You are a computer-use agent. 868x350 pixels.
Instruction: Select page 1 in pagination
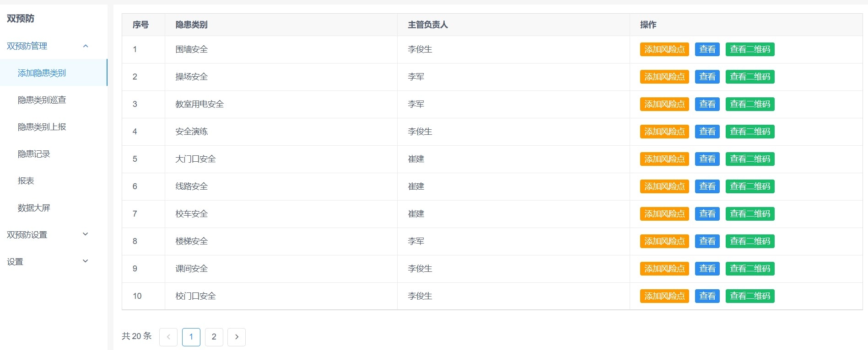point(191,337)
